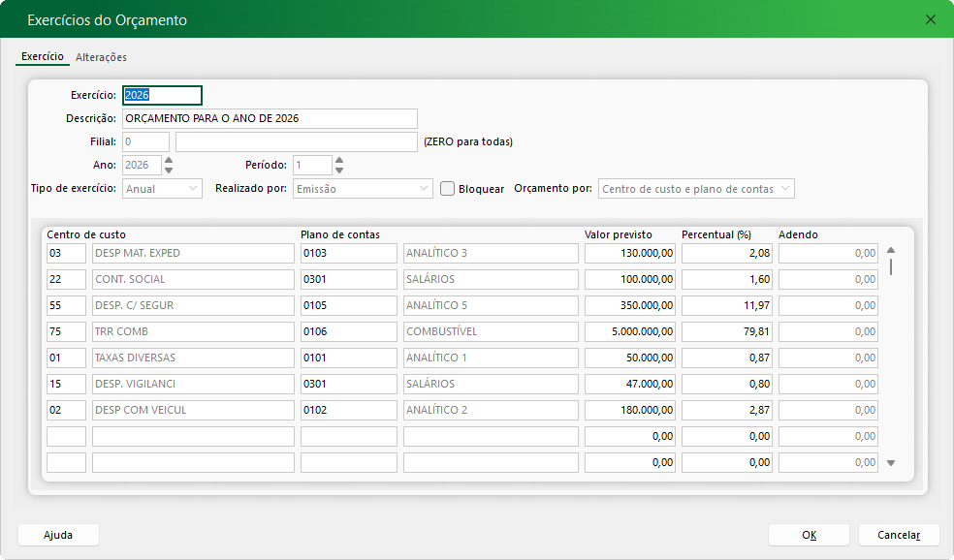Open the Orçamento por dropdown

pos(696,189)
